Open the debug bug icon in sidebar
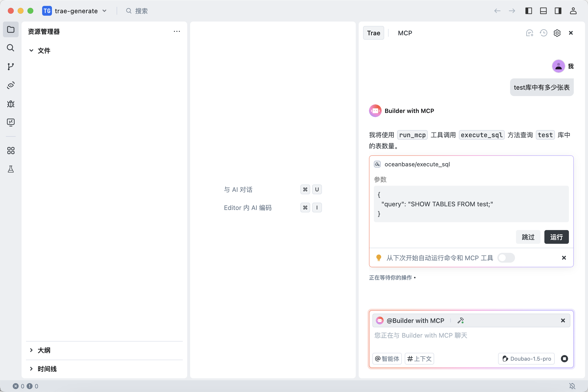The image size is (588, 392). click(x=11, y=104)
